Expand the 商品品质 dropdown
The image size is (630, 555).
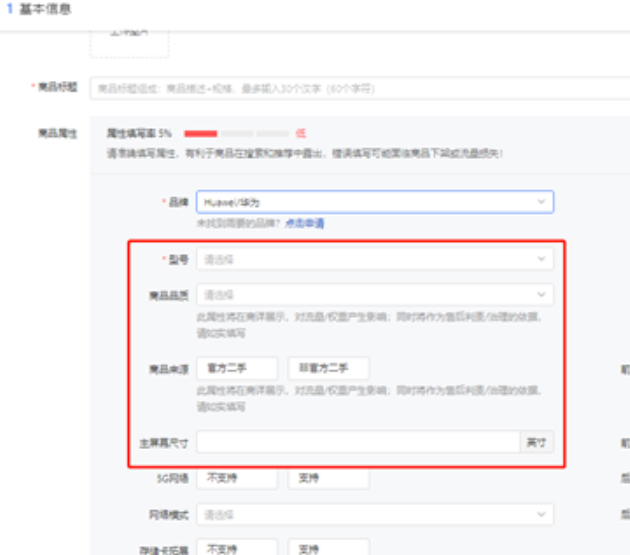point(375,295)
